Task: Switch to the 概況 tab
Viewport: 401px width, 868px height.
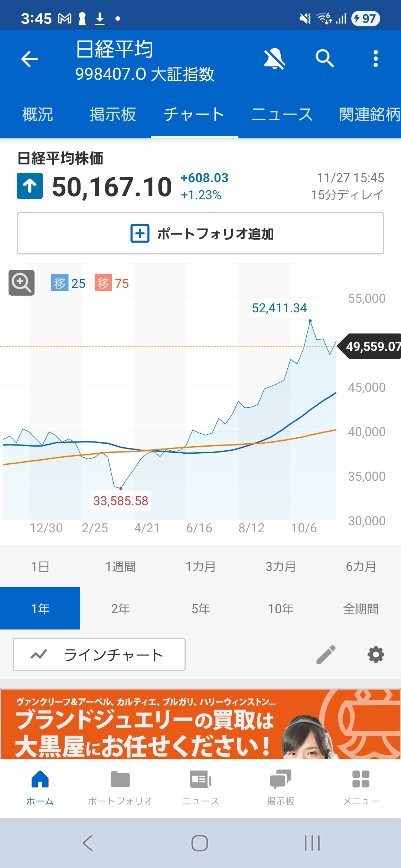Action: click(38, 115)
